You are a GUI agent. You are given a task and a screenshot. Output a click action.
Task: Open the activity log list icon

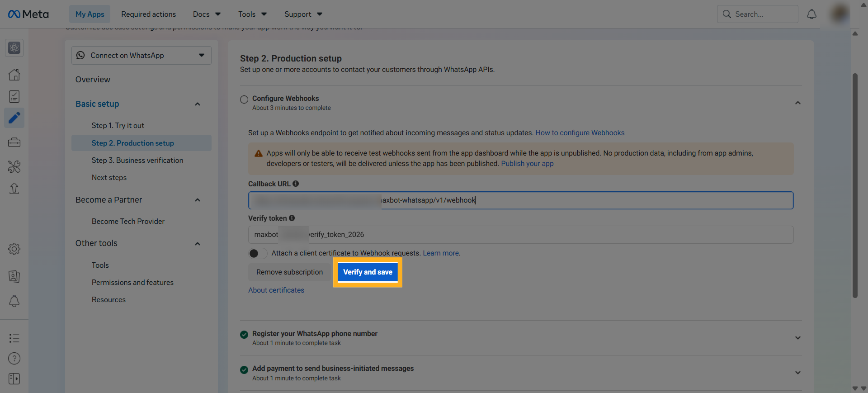coord(14,338)
